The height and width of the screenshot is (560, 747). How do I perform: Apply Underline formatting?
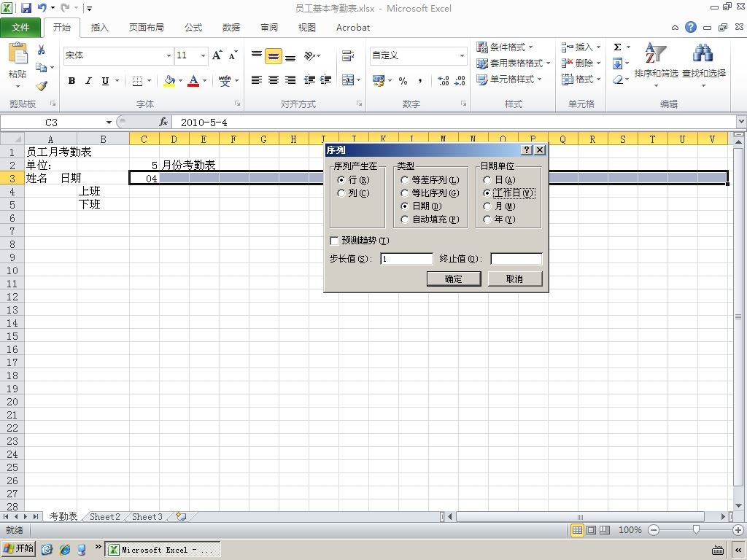(x=105, y=80)
